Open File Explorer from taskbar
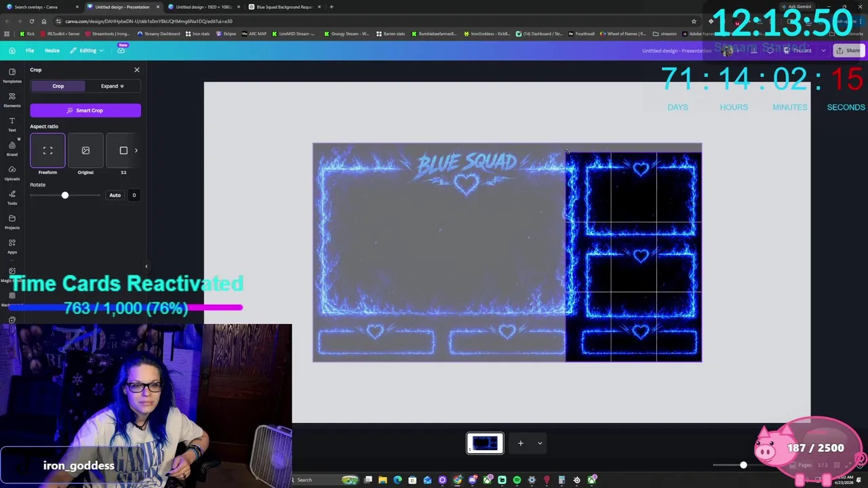The image size is (868, 488). point(382,480)
